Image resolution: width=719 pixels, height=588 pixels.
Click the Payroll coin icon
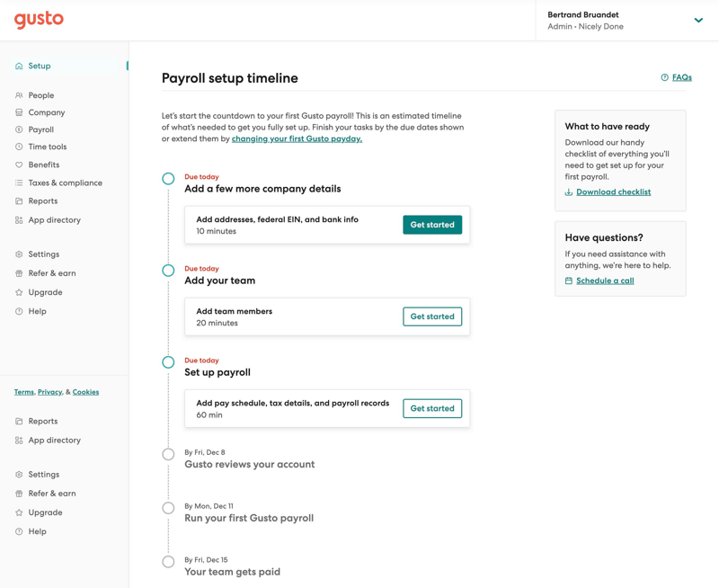pos(20,129)
